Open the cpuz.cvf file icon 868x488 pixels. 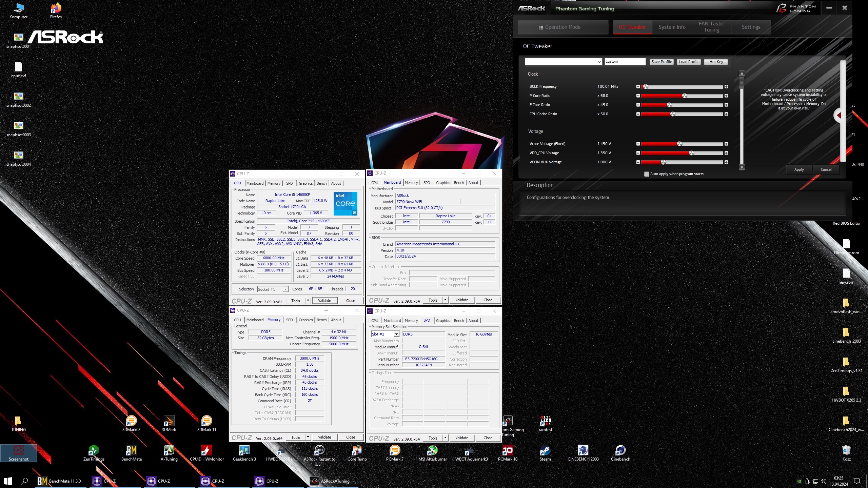(18, 70)
